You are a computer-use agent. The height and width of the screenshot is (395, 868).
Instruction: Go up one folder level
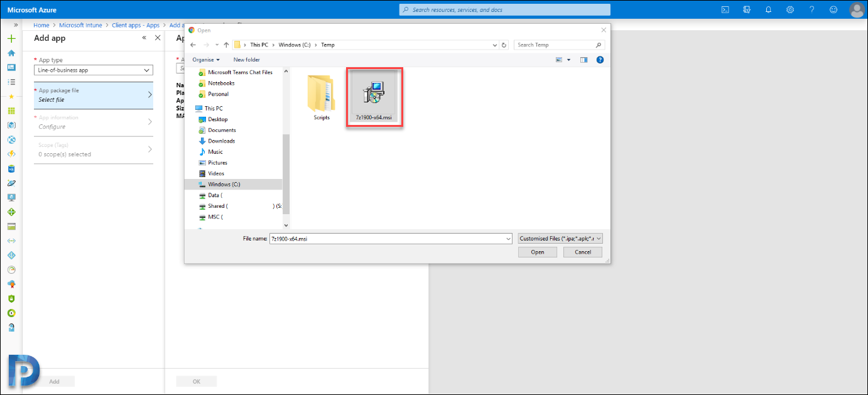click(226, 45)
